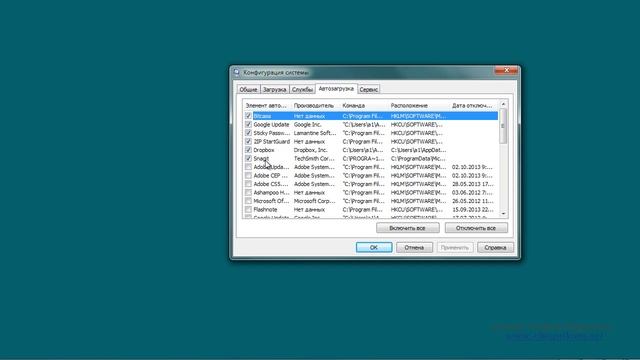Disable Sticky Password autostart checkbox

tap(248, 133)
